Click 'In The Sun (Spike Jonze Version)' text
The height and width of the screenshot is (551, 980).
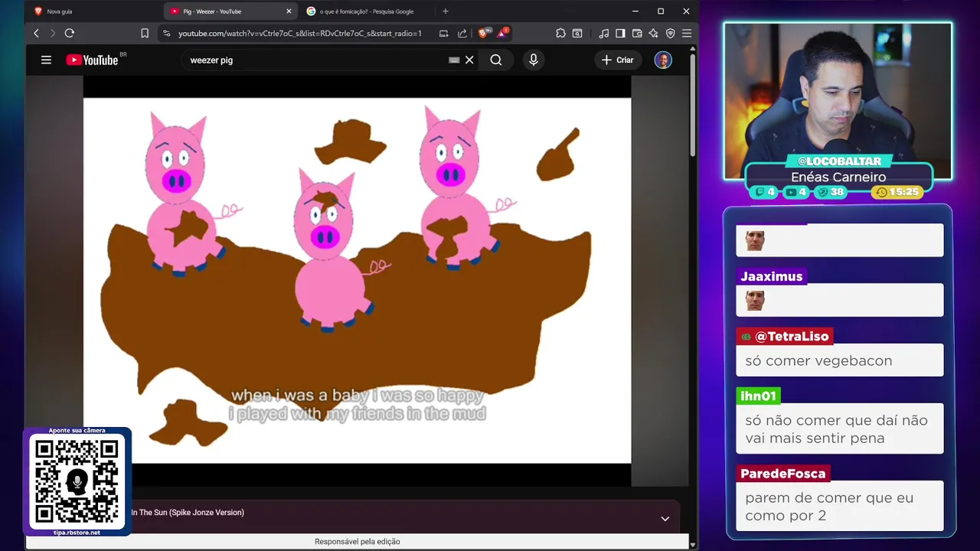click(x=188, y=513)
